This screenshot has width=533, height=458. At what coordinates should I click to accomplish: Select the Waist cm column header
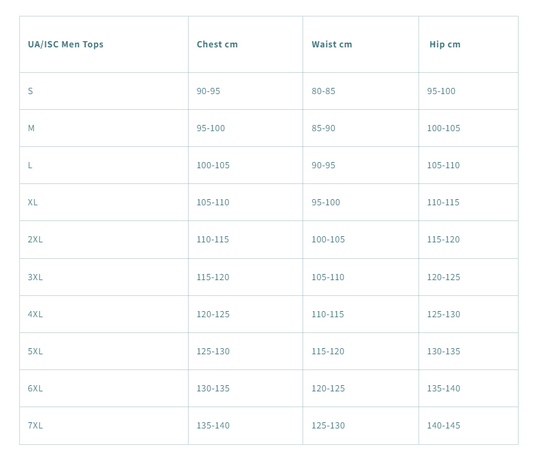[x=332, y=44]
